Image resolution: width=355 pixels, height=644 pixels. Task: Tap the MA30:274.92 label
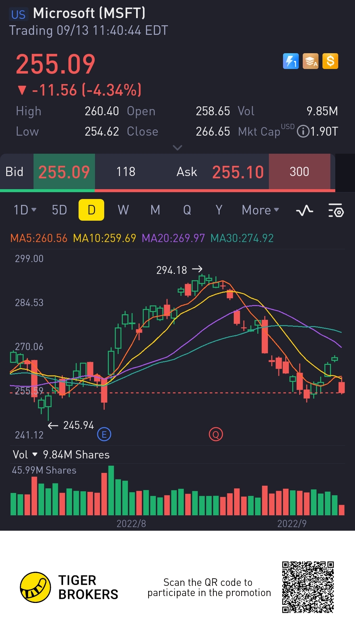coord(242,238)
